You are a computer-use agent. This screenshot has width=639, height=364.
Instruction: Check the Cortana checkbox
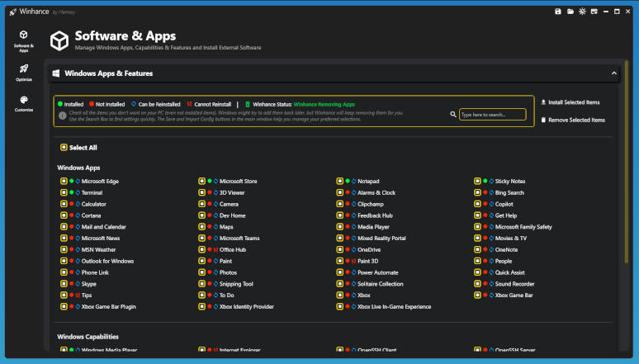click(64, 215)
